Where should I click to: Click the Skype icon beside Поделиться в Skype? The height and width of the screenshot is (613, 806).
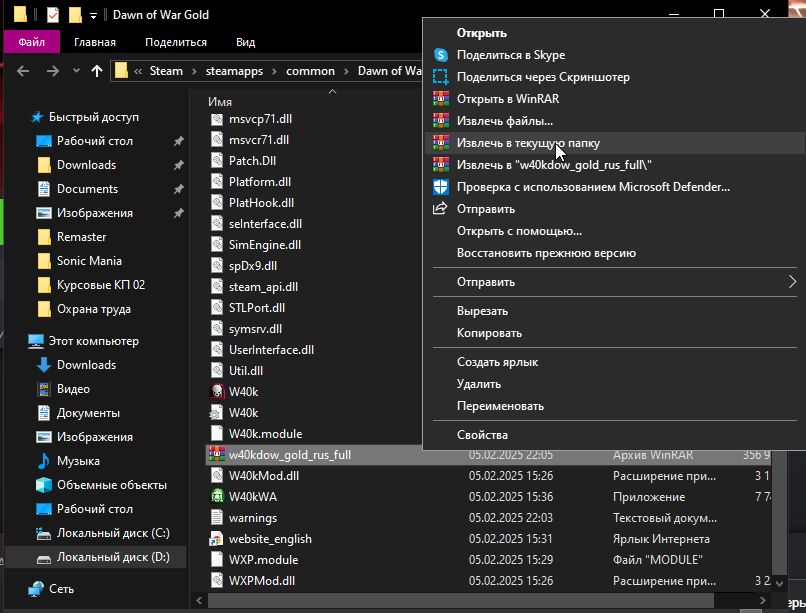point(441,54)
